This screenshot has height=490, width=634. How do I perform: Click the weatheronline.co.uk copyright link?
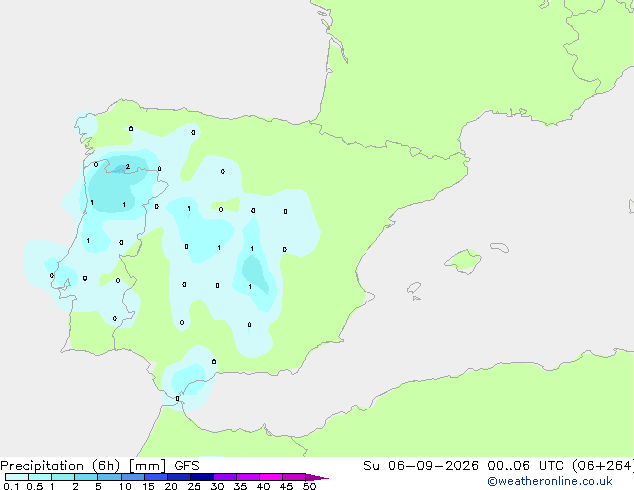tap(549, 481)
